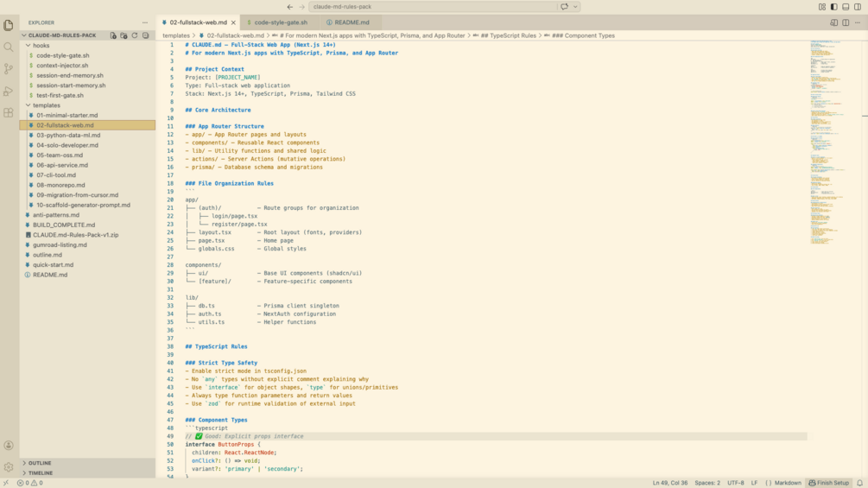Click Ln 49, Col 36 position indicator
The image size is (868, 488).
[x=670, y=483]
